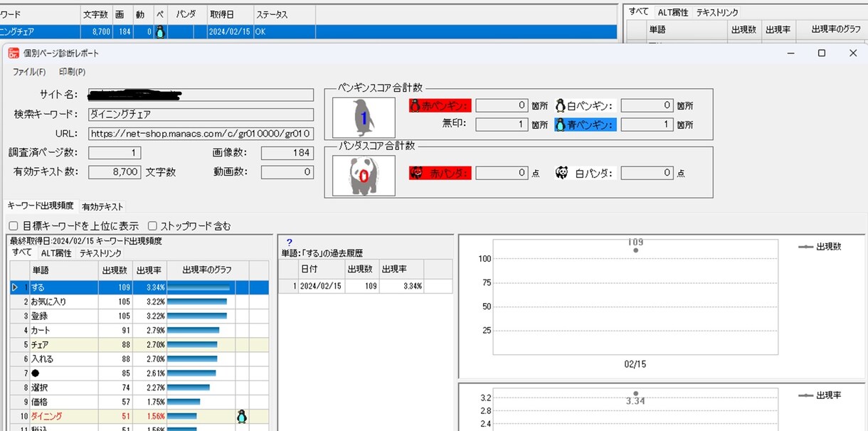The image size is (868, 431).
Task: Click the penguin icon in the background ニングチェア row
Action: (159, 31)
